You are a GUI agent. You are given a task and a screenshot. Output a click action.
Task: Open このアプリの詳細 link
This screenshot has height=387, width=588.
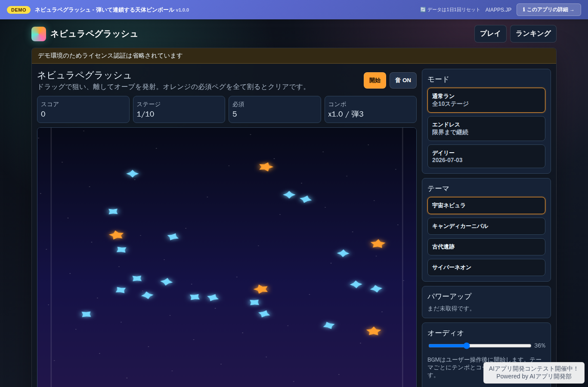pyautogui.click(x=549, y=9)
